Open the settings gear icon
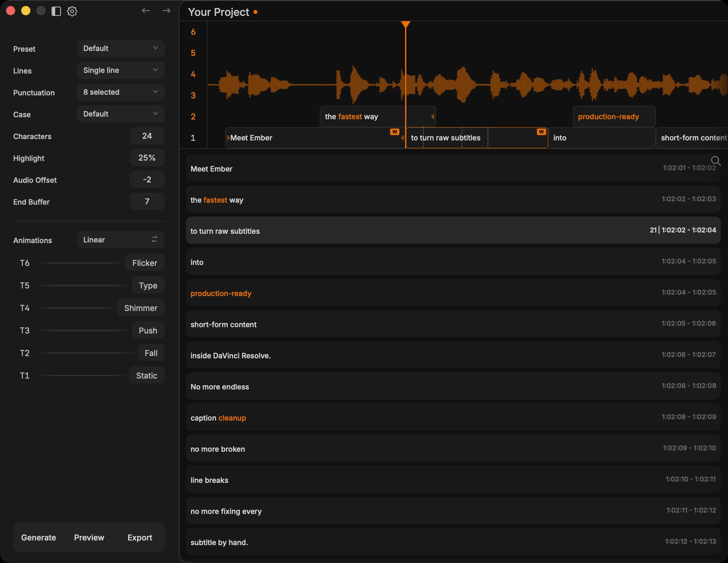The width and height of the screenshot is (728, 563). coord(72,11)
